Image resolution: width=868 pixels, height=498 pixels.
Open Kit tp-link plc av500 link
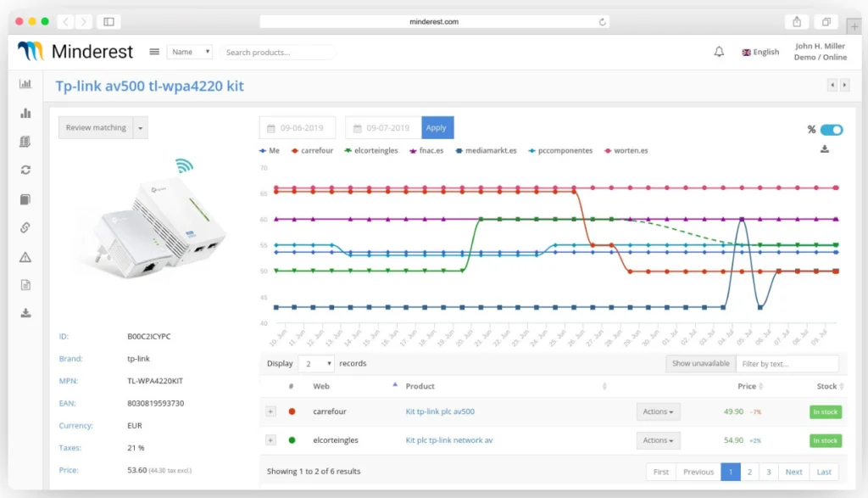[440, 411]
